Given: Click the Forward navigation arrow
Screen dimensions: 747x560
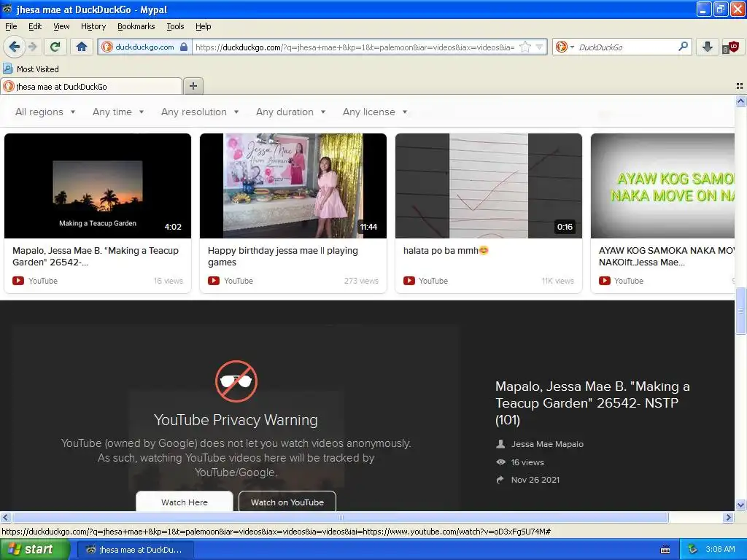Looking at the screenshot, I should click(32, 47).
